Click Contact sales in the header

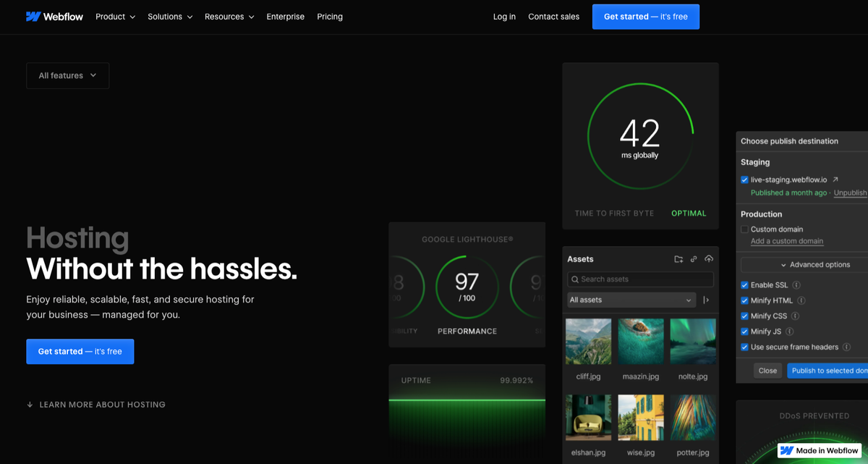click(553, 17)
